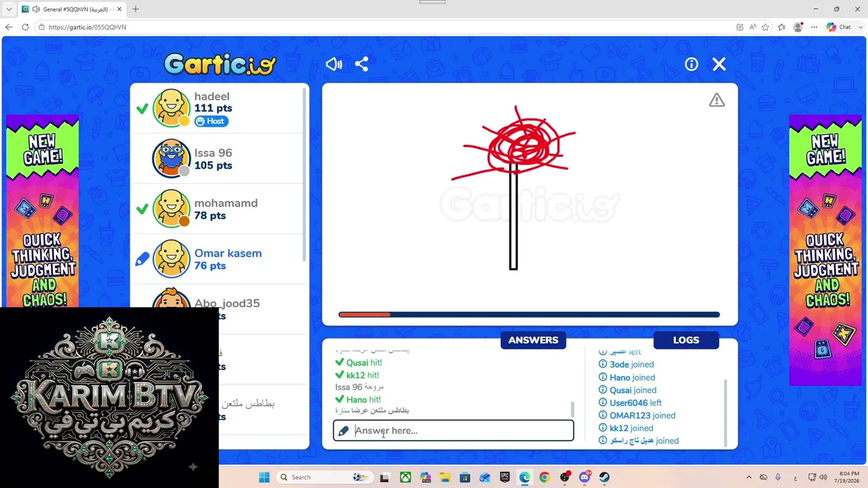The height and width of the screenshot is (488, 868).
Task: Go back in the browser
Action: pyautogui.click(x=9, y=27)
